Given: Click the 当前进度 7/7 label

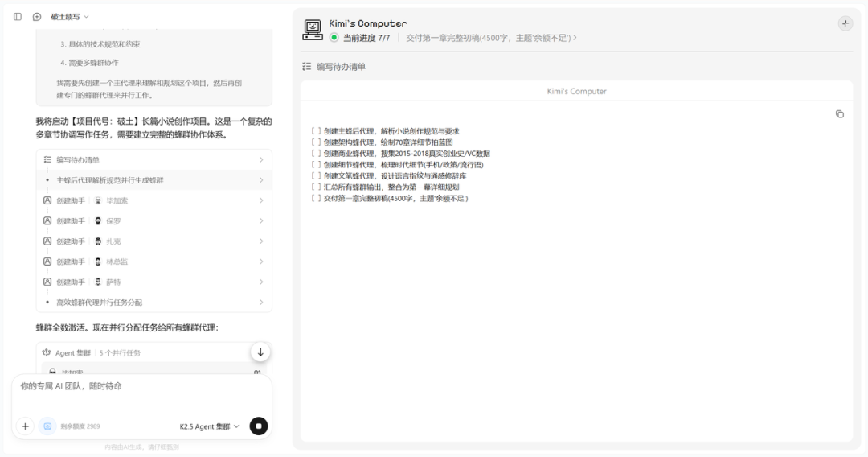Looking at the screenshot, I should [x=366, y=38].
